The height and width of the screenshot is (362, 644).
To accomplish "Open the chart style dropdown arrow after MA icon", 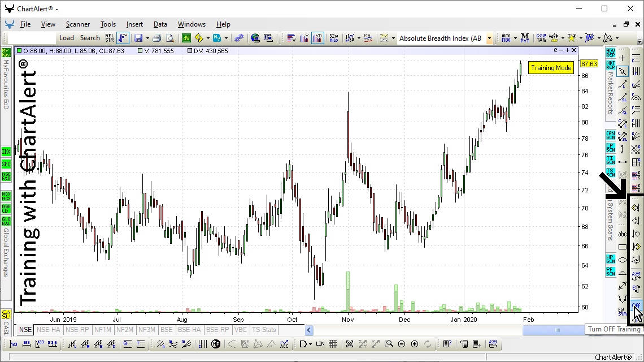I will click(x=393, y=38).
